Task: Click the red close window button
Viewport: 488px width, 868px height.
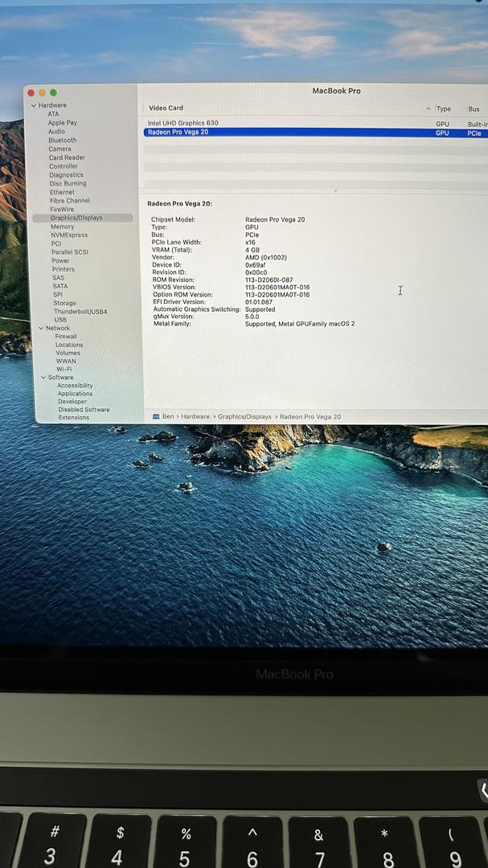Action: [31, 93]
